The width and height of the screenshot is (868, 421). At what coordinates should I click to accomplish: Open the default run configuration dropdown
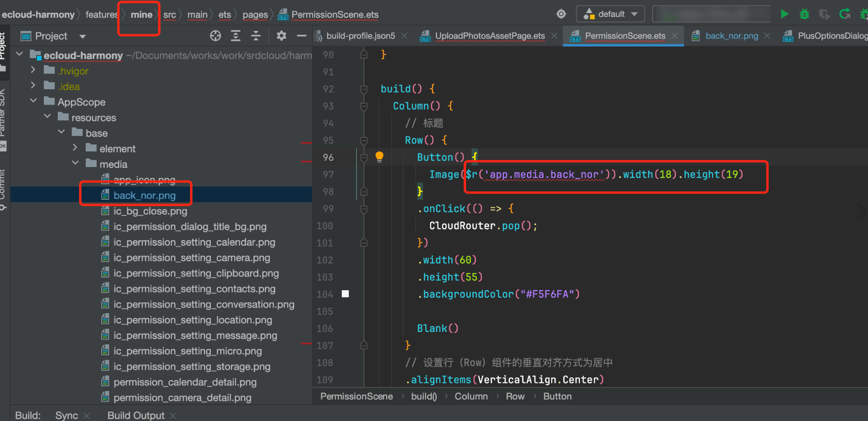[610, 14]
